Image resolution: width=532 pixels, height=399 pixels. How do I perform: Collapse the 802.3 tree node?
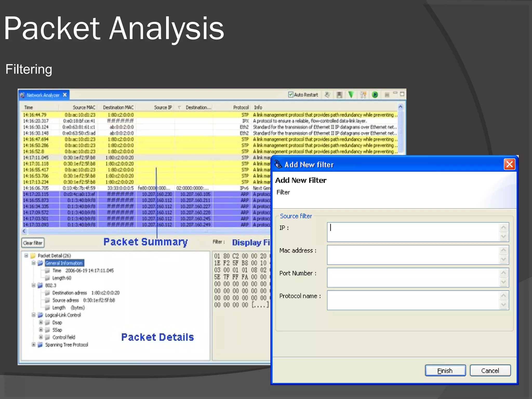[x=34, y=285]
